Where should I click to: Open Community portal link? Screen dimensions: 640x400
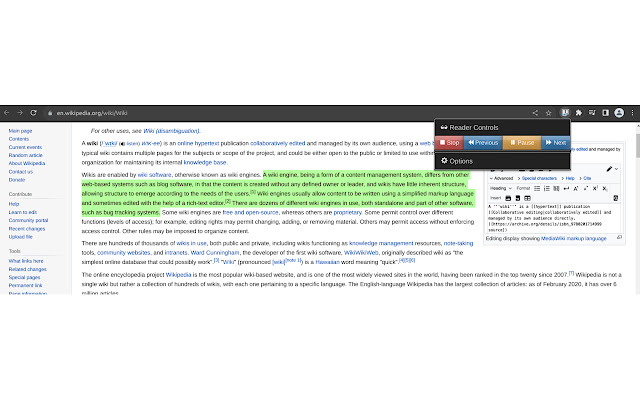pos(29,220)
